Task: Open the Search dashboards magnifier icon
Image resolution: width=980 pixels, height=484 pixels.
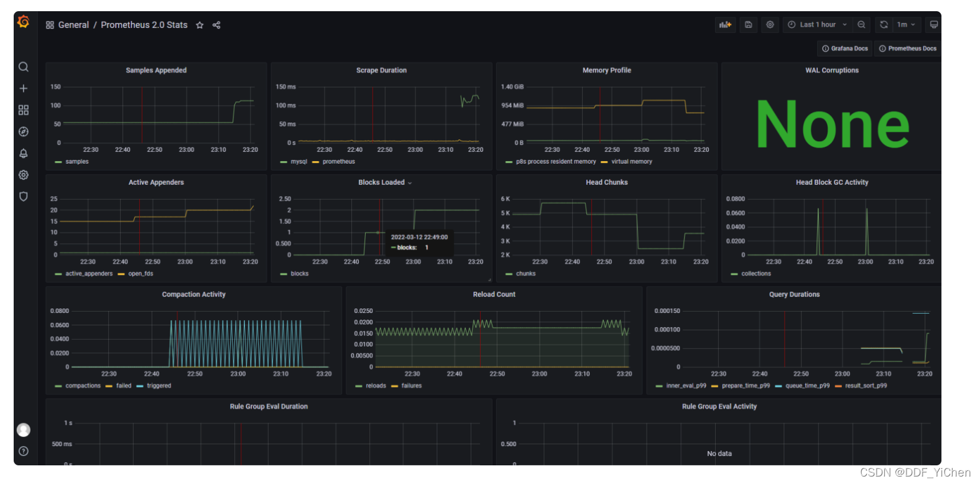Action: (24, 67)
